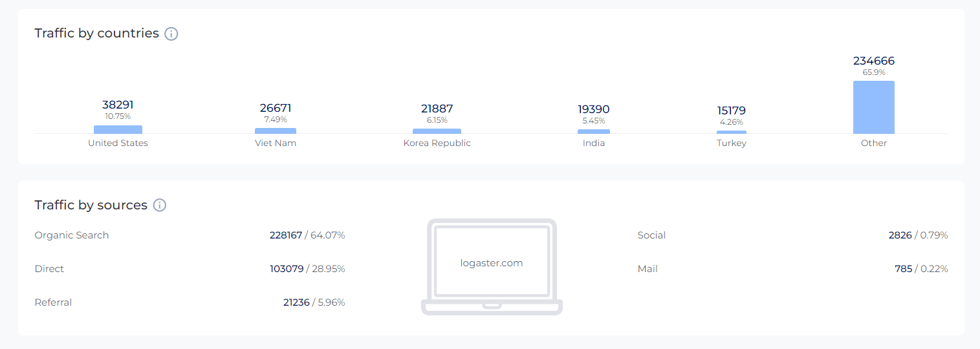This screenshot has height=349, width=980.
Task: Click the 38291 United States value
Action: point(118,104)
